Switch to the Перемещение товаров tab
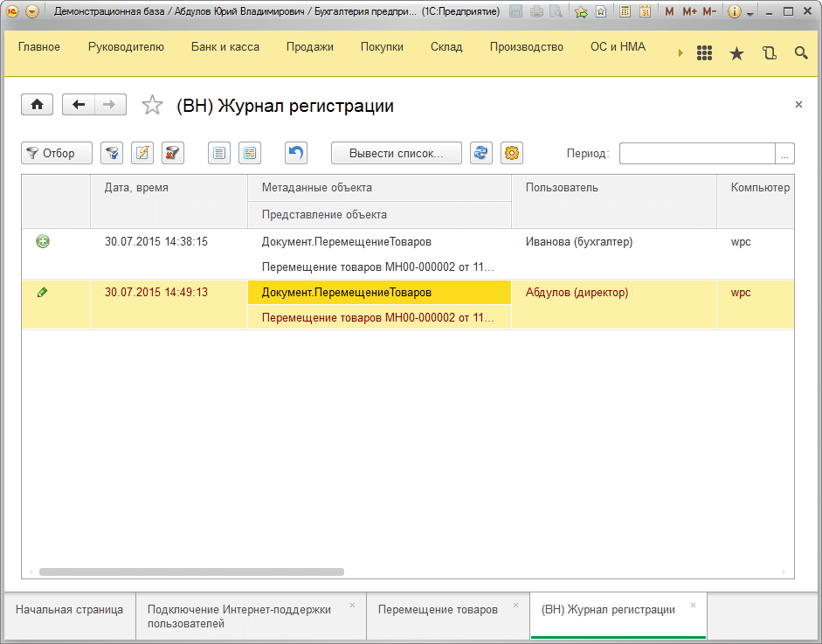Image resolution: width=822 pixels, height=644 pixels. [438, 610]
